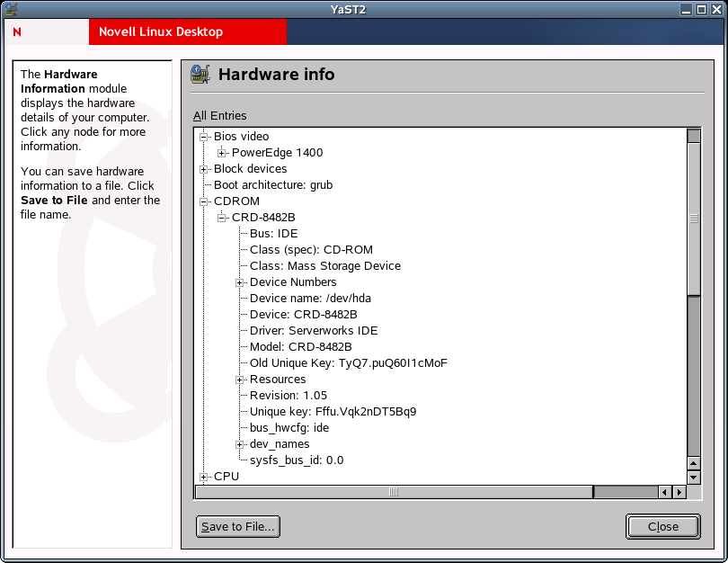Click the Save to File button
Viewport: 728px width, 563px height.
pyautogui.click(x=237, y=527)
